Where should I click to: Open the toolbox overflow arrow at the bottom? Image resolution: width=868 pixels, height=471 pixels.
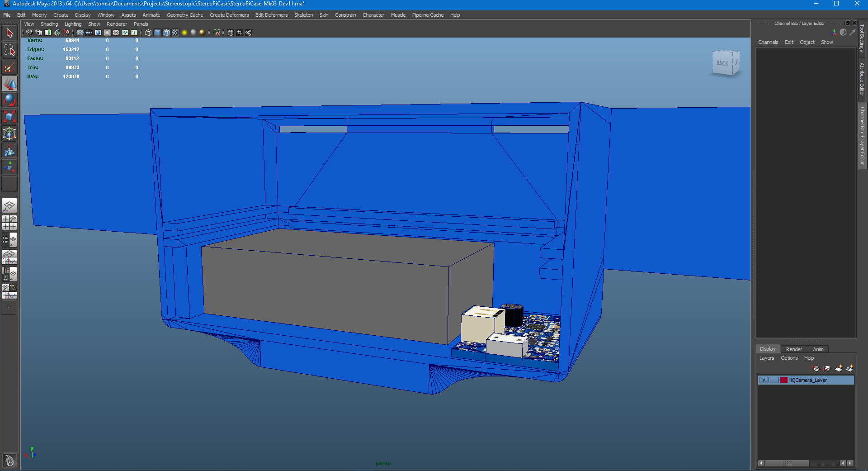pyautogui.click(x=9, y=308)
